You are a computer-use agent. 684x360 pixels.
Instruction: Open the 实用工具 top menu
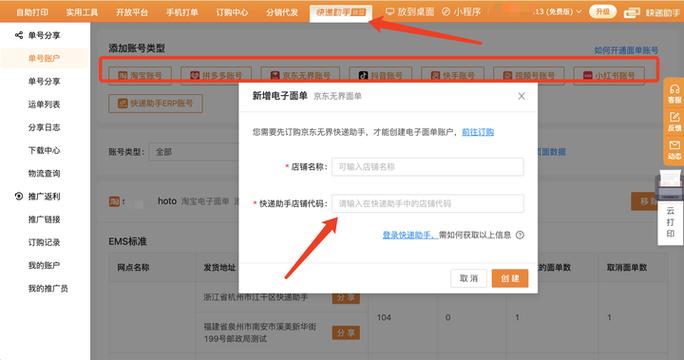82,12
